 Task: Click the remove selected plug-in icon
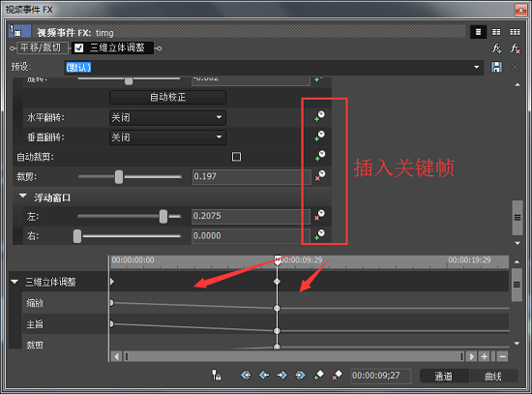[x=515, y=48]
